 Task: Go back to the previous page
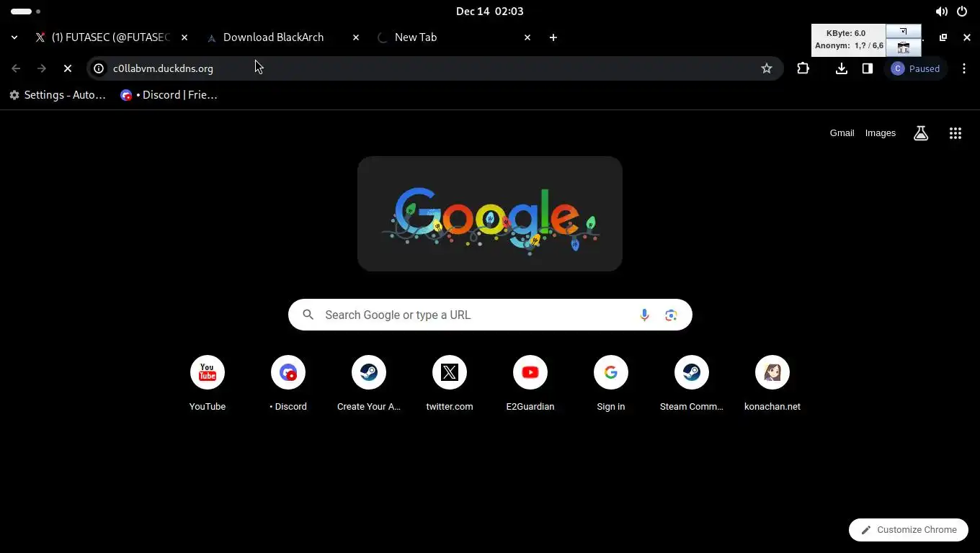(x=16, y=68)
